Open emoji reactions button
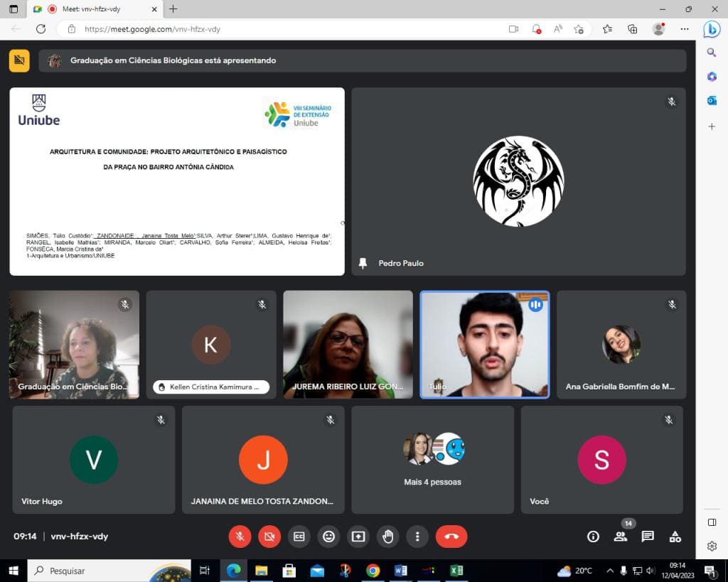This screenshot has width=728, height=582. [328, 537]
